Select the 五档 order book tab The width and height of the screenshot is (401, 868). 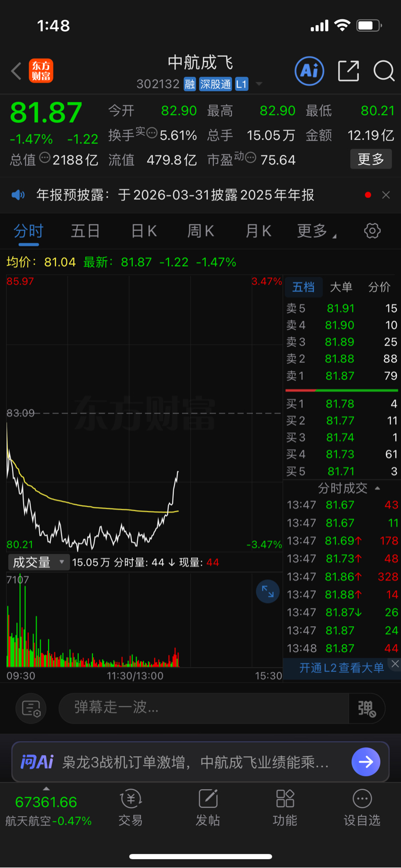click(x=303, y=287)
